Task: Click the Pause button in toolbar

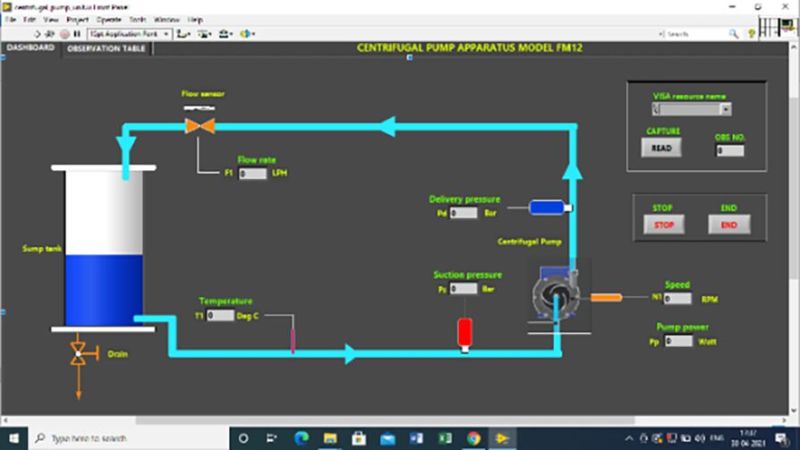Action: [x=76, y=33]
